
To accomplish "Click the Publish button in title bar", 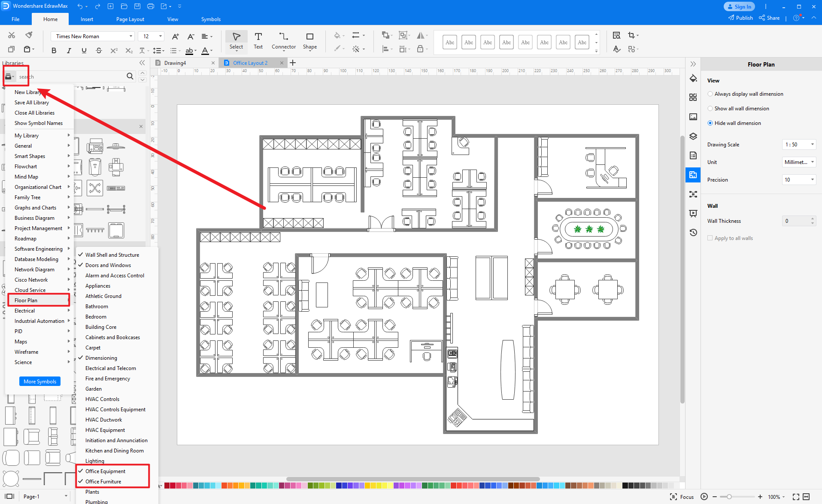I will (740, 18).
